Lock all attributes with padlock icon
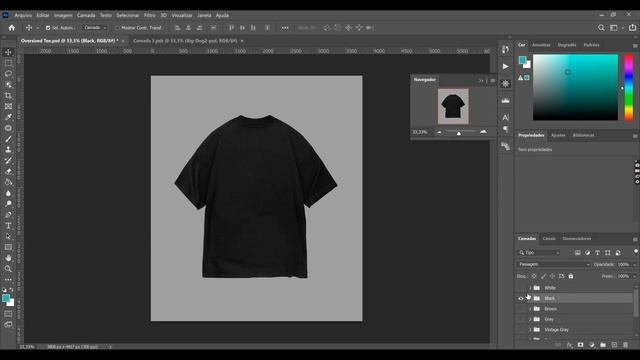Screen dimensions: 640x360 [571, 276]
